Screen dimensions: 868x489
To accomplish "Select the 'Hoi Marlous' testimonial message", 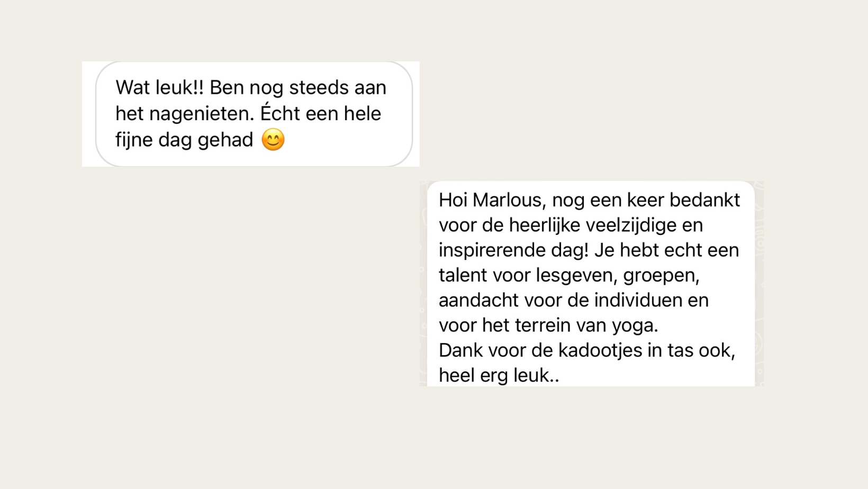I will pos(591,284).
